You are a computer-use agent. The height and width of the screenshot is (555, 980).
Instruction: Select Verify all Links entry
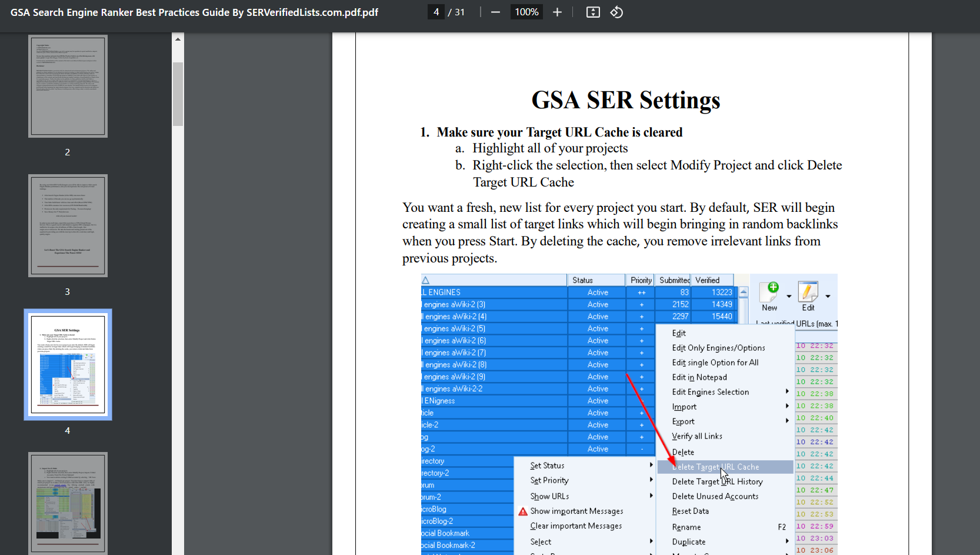(725, 436)
